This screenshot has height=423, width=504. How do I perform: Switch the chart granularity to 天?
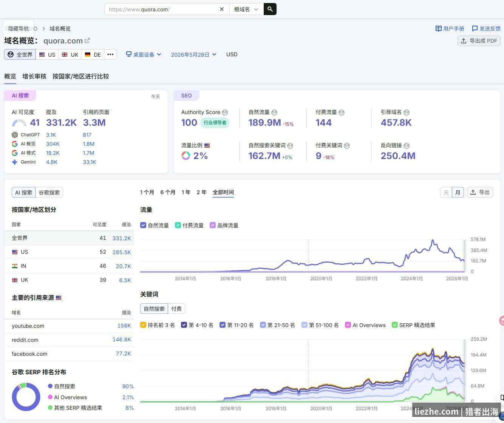(446, 193)
